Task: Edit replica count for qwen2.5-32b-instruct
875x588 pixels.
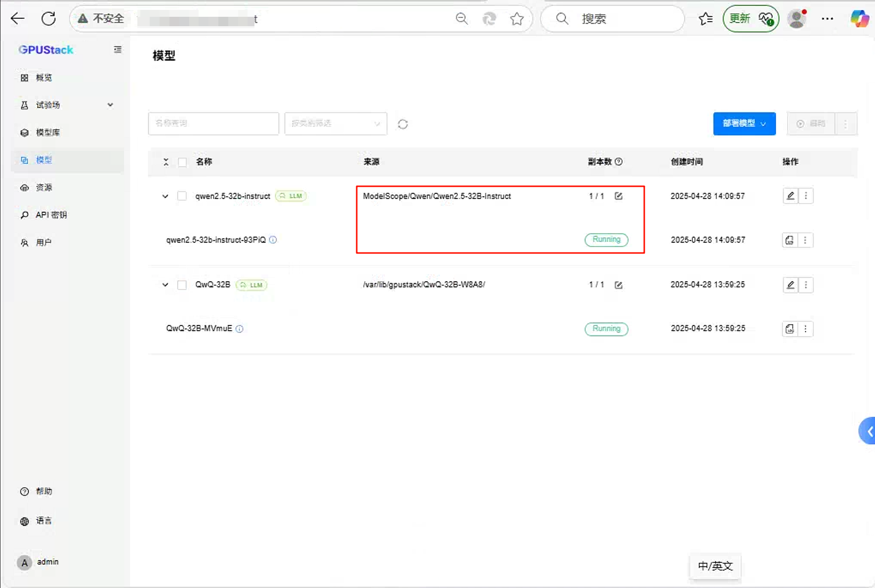Action: pos(619,196)
